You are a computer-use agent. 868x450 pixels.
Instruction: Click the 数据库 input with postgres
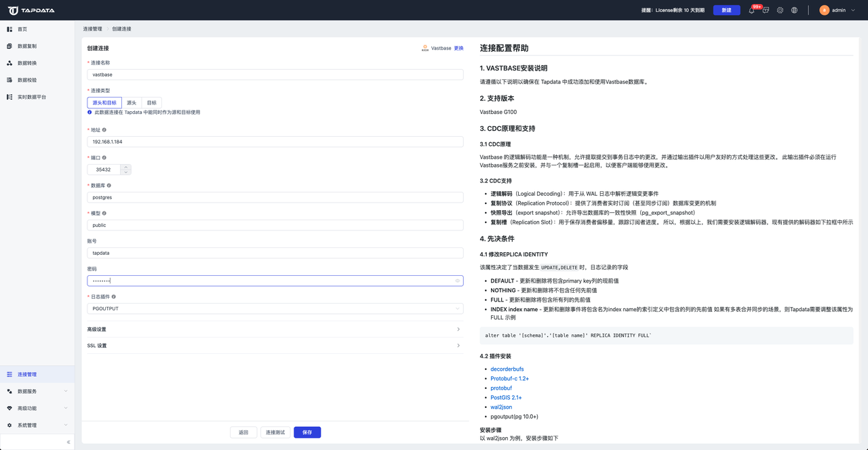pyautogui.click(x=275, y=197)
